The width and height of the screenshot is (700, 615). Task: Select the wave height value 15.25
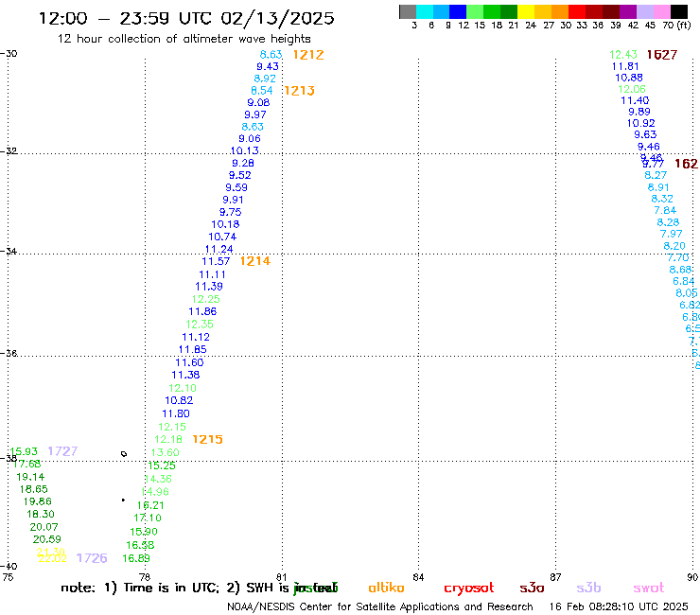[x=161, y=466]
